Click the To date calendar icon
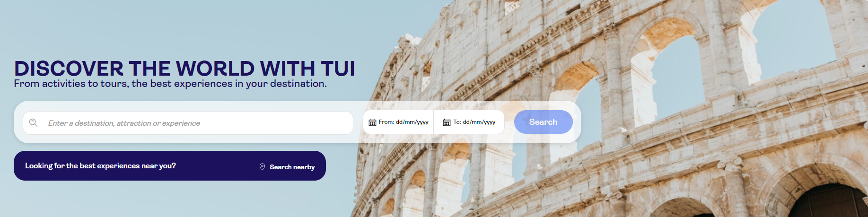 tap(447, 122)
